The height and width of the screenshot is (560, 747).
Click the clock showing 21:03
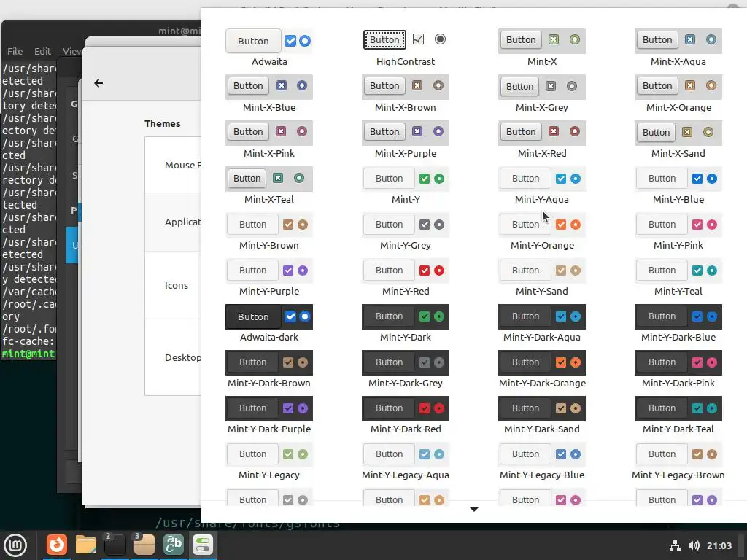(719, 545)
